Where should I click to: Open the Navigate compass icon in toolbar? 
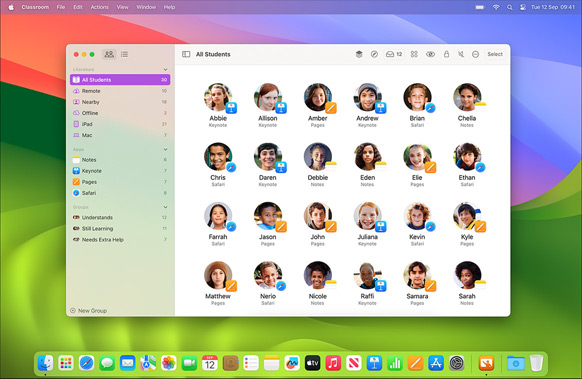pos(374,54)
